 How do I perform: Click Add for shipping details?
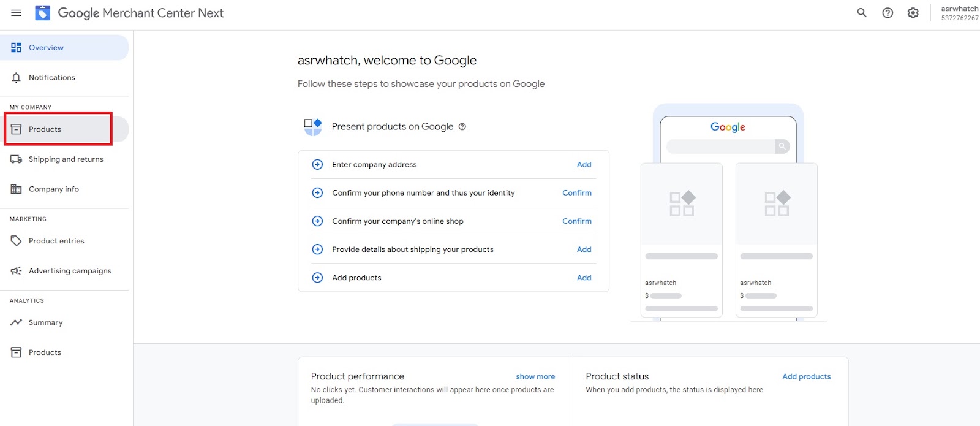[584, 249]
